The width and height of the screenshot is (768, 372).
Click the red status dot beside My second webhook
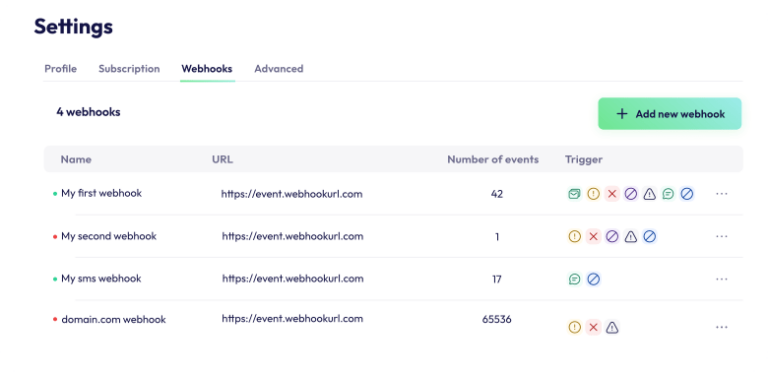pos(55,237)
